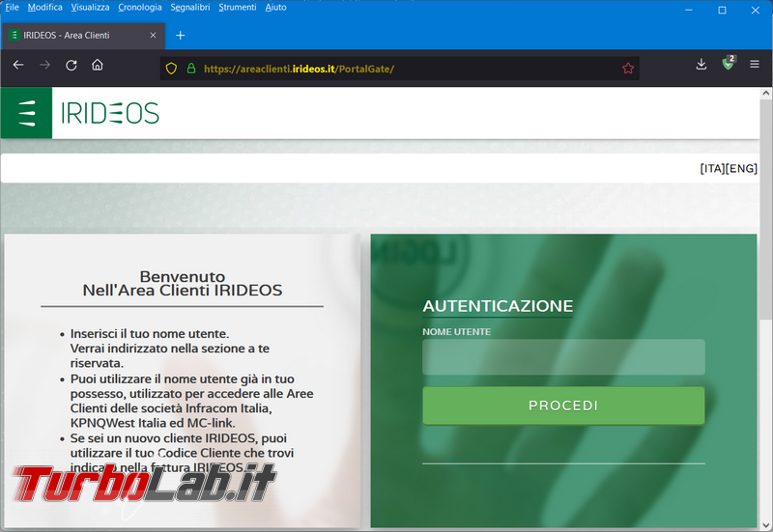The image size is (773, 532).
Task: Open the File menu
Action: pos(12,8)
